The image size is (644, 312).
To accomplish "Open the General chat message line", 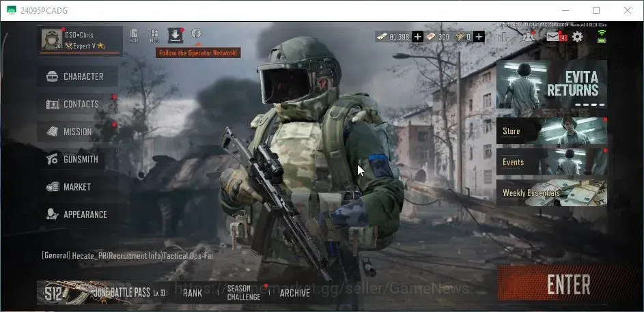I will tap(127, 255).
